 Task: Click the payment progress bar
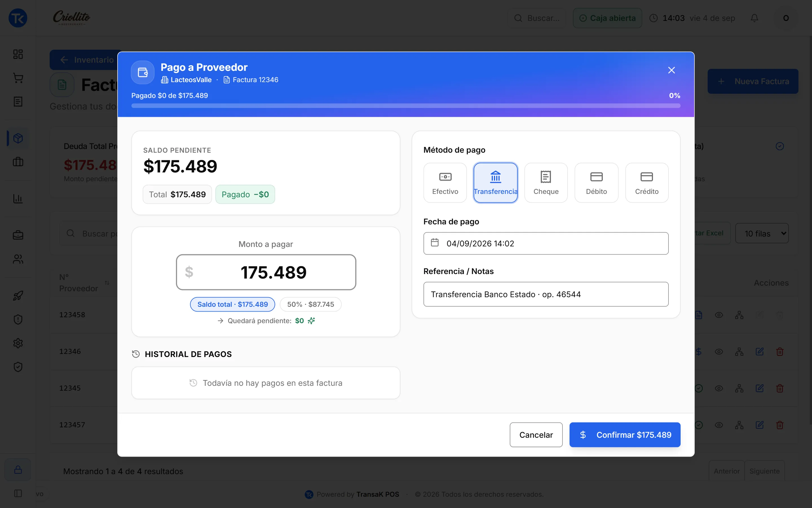tap(406, 106)
